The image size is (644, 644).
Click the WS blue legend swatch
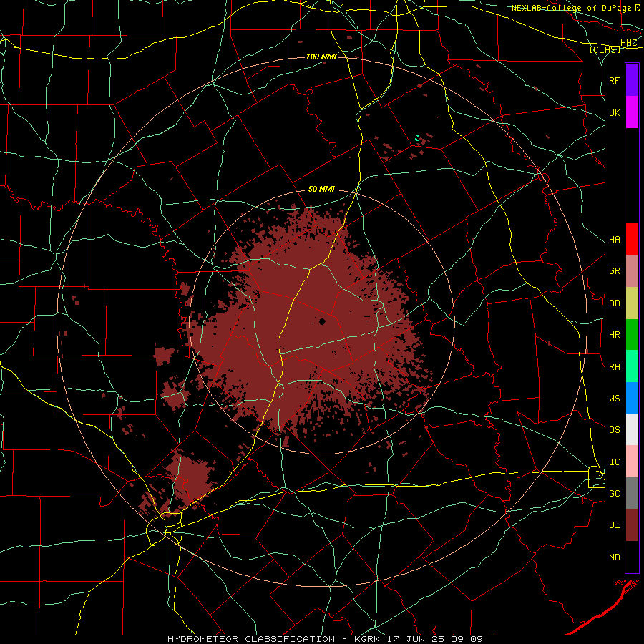[632, 398]
